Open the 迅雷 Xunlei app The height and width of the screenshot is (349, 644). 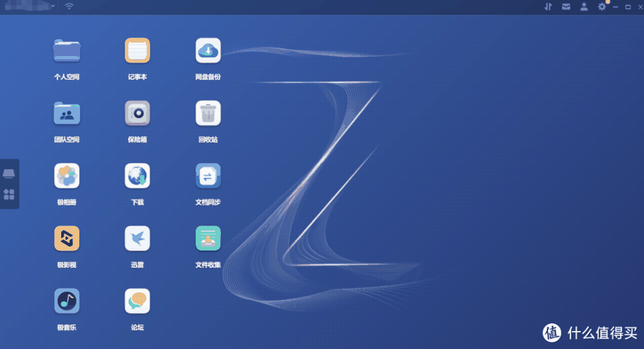[x=137, y=238]
